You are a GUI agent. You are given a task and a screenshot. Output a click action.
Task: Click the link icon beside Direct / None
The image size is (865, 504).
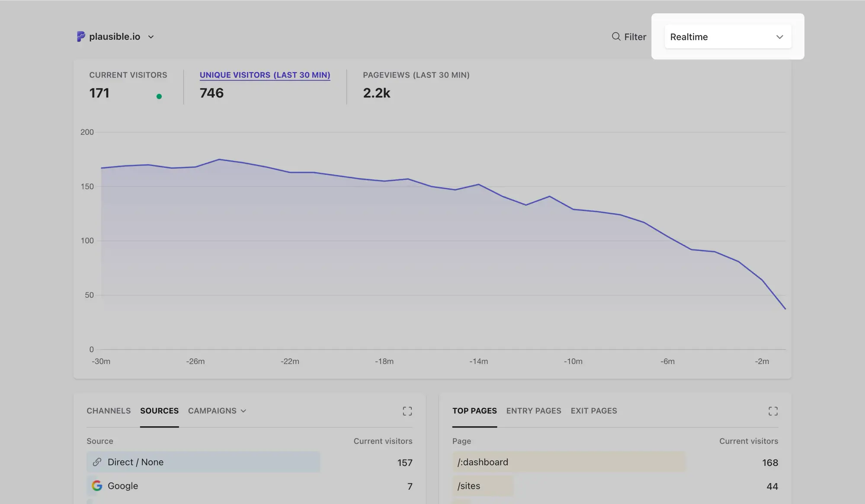(x=97, y=462)
